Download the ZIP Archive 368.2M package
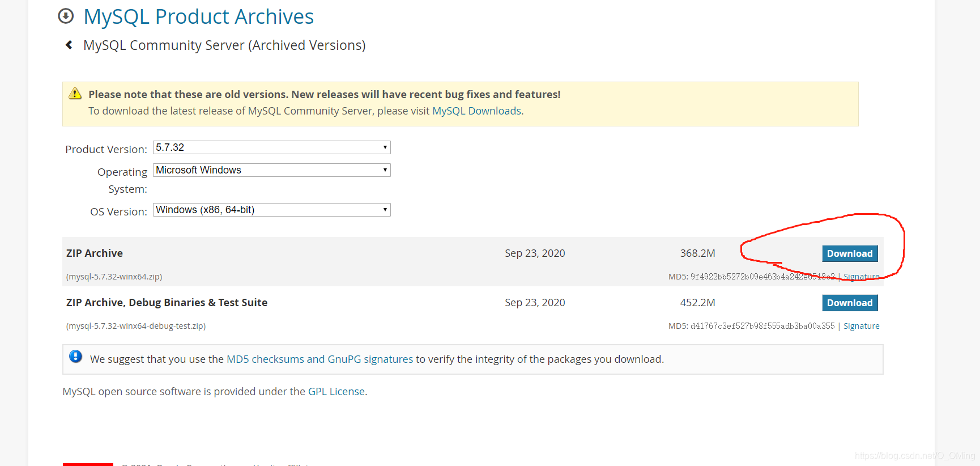Screen dimensions: 980x466 (x=850, y=253)
